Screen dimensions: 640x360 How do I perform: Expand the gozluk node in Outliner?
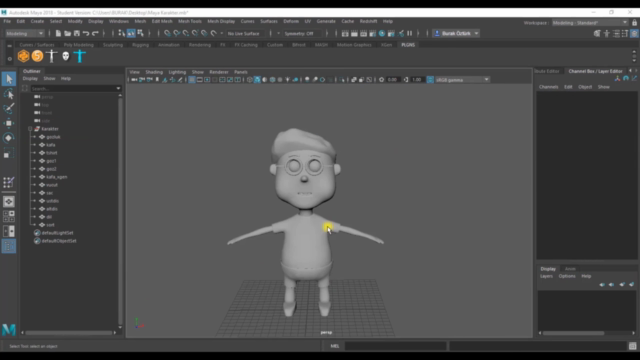pyautogui.click(x=35, y=137)
